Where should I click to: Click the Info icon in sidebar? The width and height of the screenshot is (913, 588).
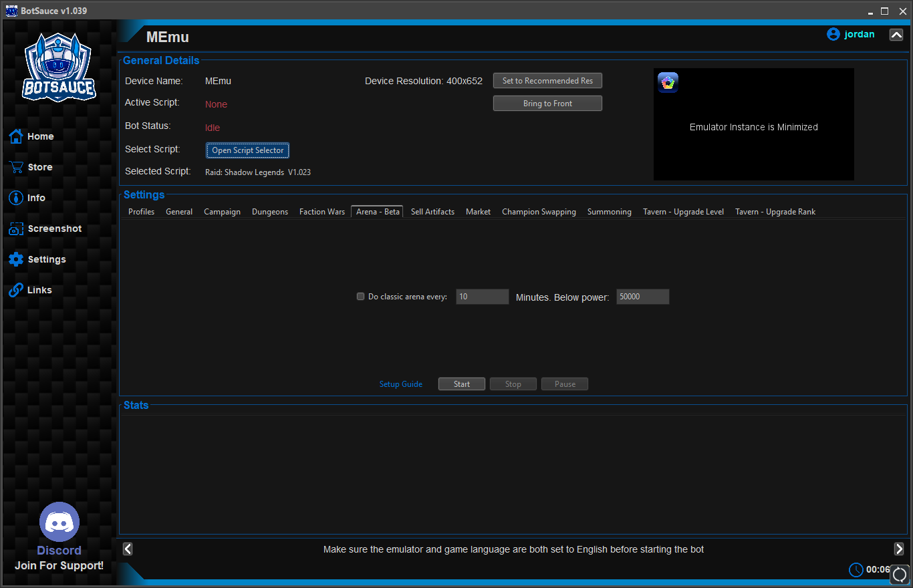[x=16, y=198]
